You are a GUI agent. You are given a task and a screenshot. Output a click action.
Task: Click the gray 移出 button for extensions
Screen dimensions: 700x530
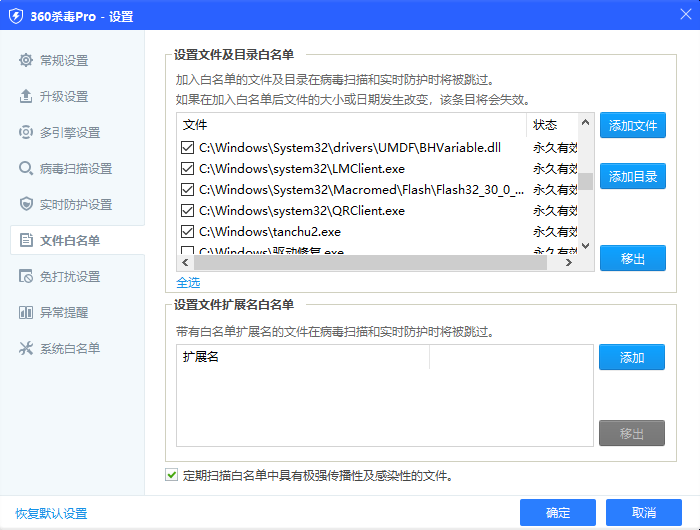632,433
